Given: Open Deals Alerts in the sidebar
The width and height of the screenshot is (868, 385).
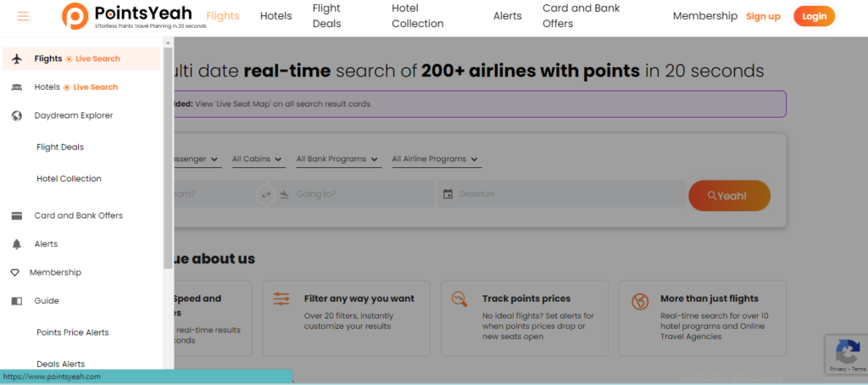Looking at the screenshot, I should click(60, 364).
